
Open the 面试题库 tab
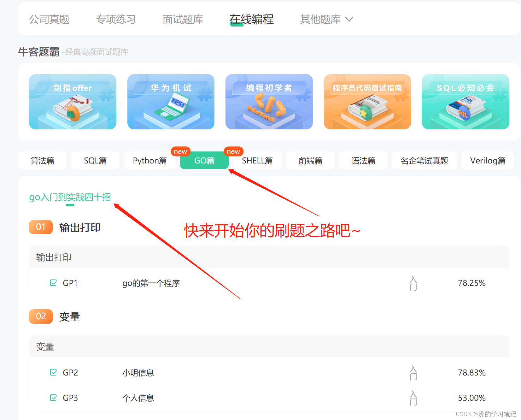click(183, 19)
